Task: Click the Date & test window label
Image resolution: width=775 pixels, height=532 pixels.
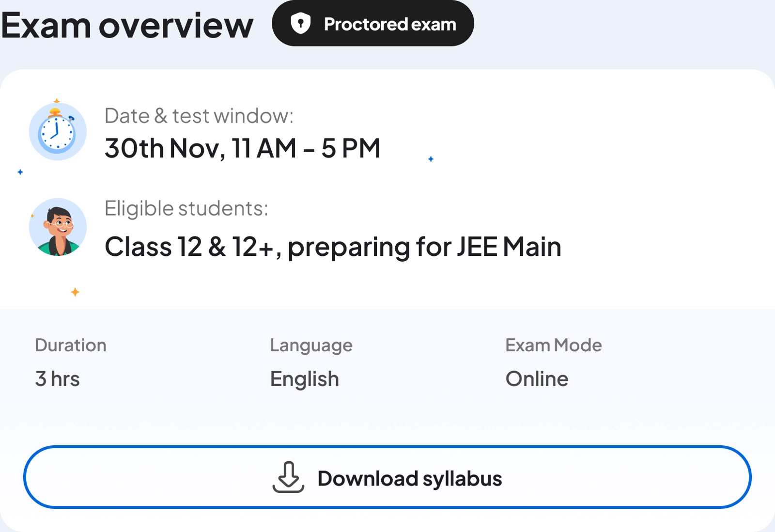Action: coord(199,116)
